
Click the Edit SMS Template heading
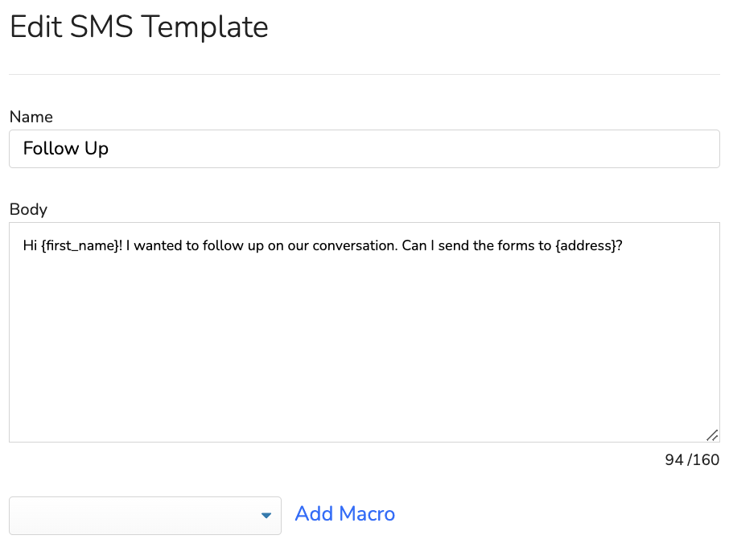tap(138, 27)
